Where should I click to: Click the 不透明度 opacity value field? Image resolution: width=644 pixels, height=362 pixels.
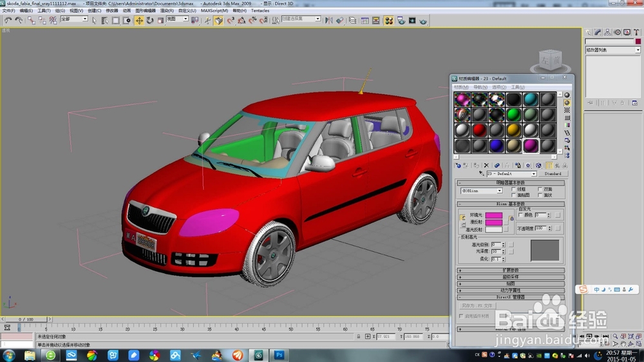coord(541,228)
